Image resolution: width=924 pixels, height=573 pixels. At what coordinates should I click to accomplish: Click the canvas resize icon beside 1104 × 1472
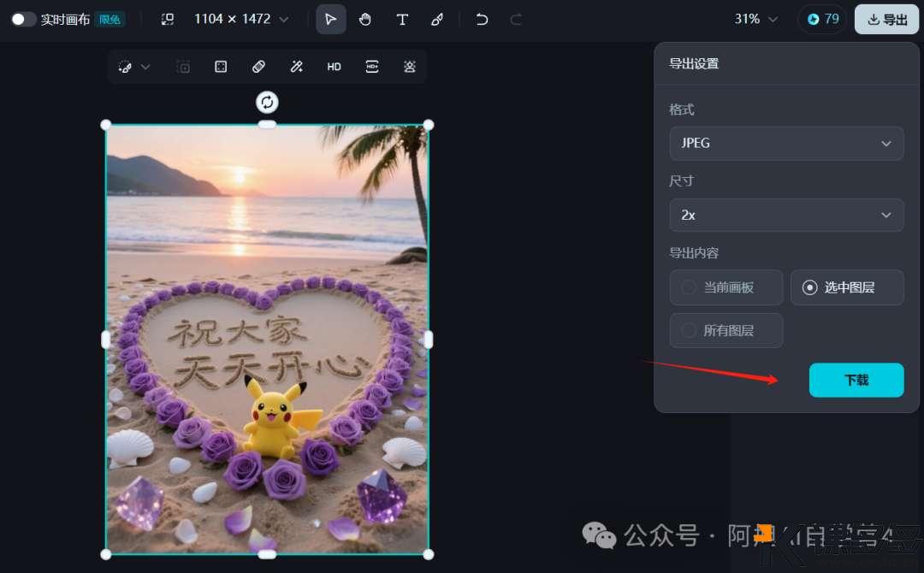168,20
